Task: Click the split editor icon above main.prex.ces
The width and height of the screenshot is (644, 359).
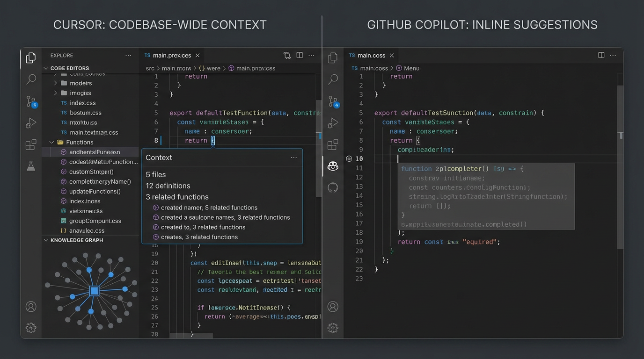Action: (300, 55)
